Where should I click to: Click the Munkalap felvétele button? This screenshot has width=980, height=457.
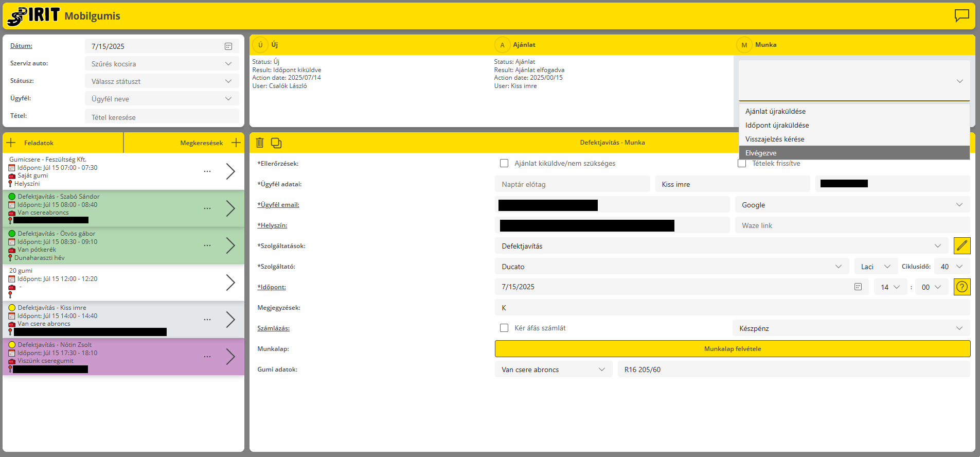click(732, 349)
